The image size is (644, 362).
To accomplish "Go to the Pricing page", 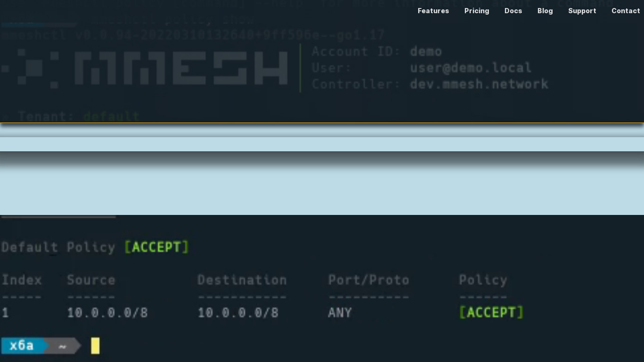I will 477,11.
